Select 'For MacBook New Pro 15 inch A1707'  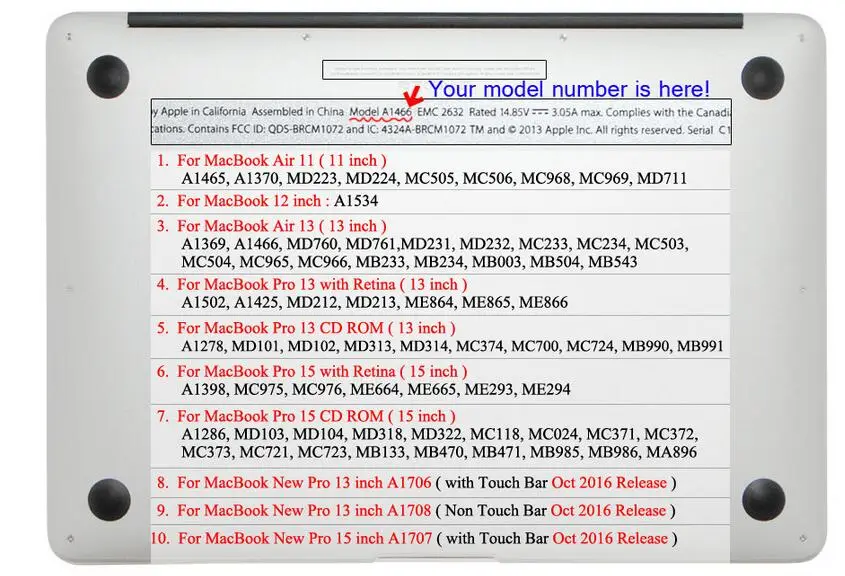305,538
